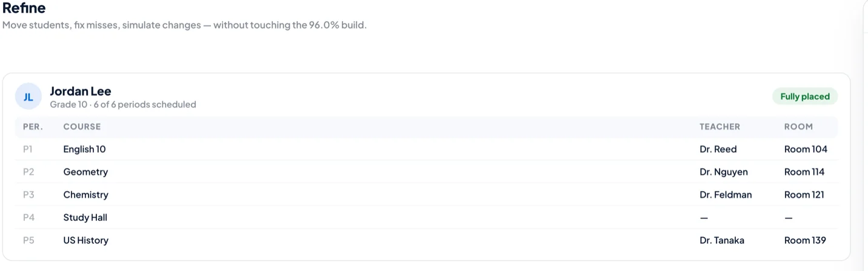This screenshot has height=271, width=868.
Task: Click teacher Dr. Feldman
Action: point(726,195)
